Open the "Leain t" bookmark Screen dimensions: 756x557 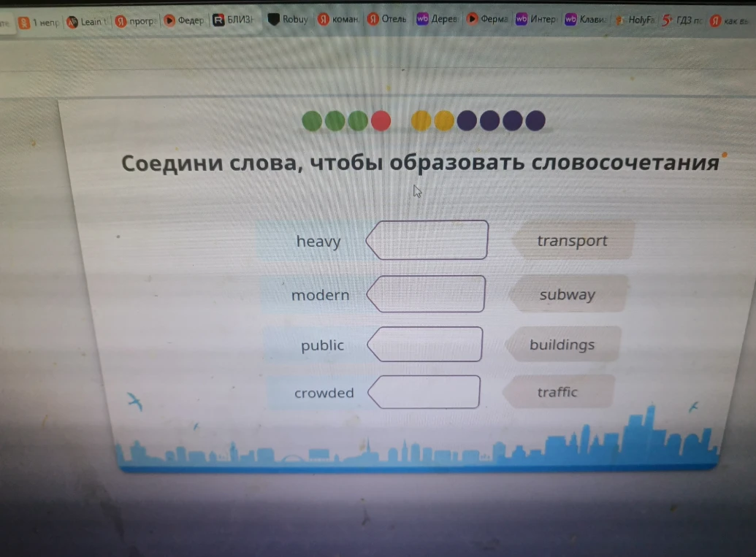87,22
